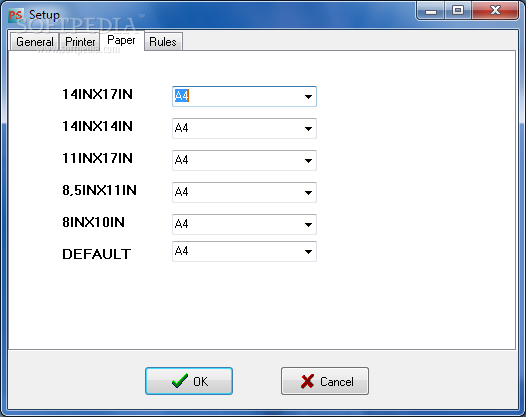526x417 pixels.
Task: Open the 8,5INX11IN paper dropdown arrow
Action: click(308, 193)
